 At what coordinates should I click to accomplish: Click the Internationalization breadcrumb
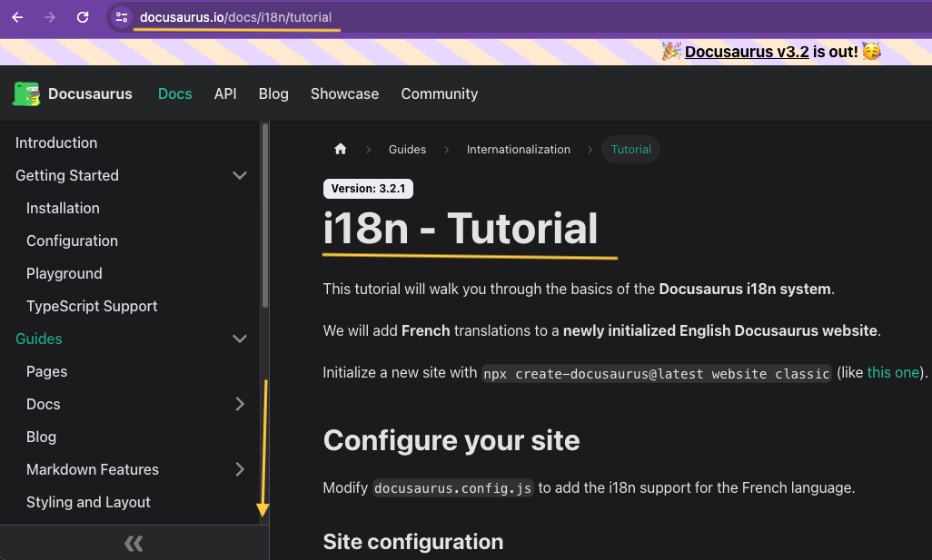[x=519, y=149]
